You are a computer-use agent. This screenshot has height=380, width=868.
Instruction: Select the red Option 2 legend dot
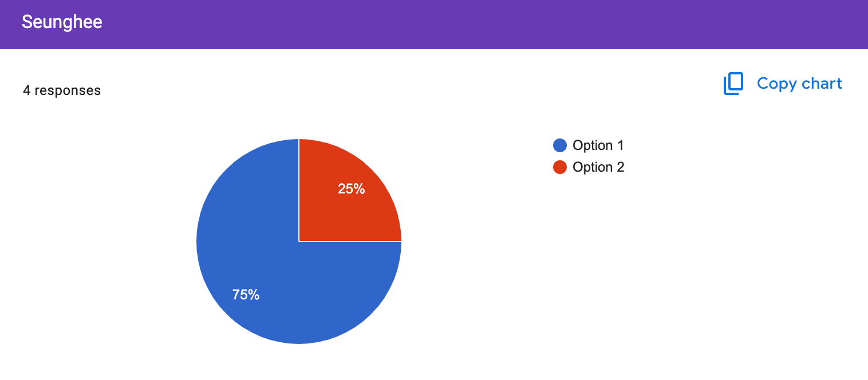tap(559, 167)
